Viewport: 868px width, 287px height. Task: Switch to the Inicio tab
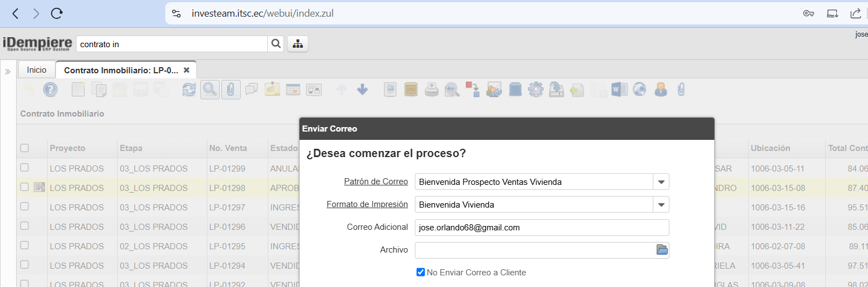(37, 70)
